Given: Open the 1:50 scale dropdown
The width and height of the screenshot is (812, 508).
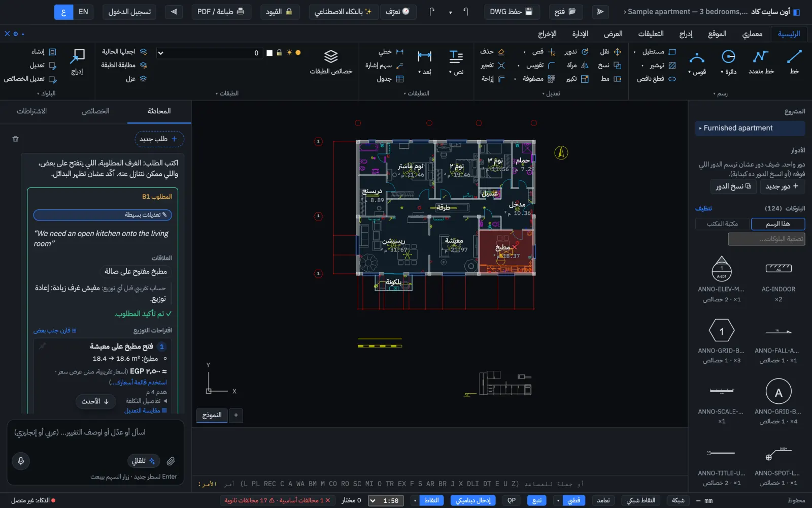Looking at the screenshot, I should [386, 500].
